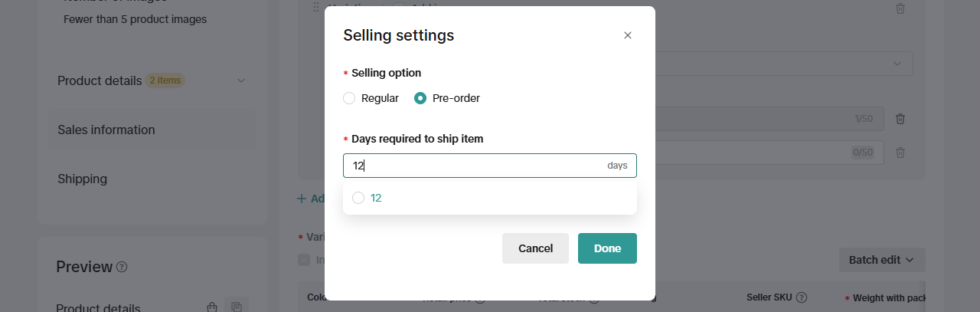The width and height of the screenshot is (980, 312).
Task: Delete the variation using top trash icon
Action: pyautogui.click(x=900, y=8)
